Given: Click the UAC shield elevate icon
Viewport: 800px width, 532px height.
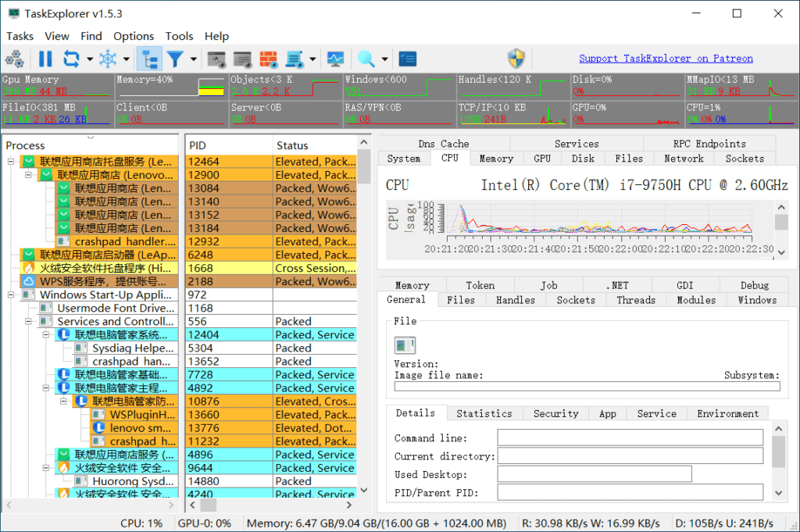Looking at the screenshot, I should pyautogui.click(x=516, y=59).
